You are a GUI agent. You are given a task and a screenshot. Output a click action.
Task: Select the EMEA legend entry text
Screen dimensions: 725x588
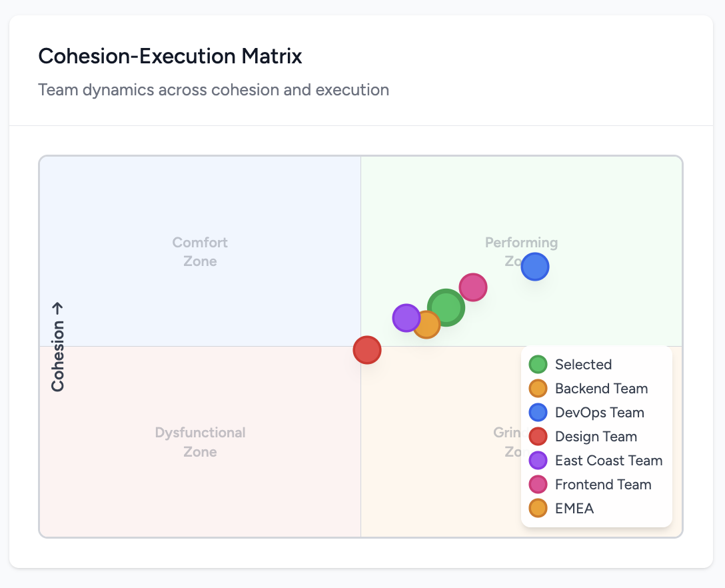[x=574, y=509]
